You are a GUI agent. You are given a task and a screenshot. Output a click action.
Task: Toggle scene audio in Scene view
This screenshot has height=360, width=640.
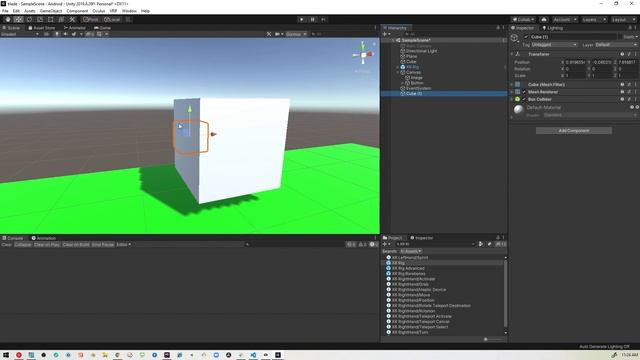(x=65, y=34)
